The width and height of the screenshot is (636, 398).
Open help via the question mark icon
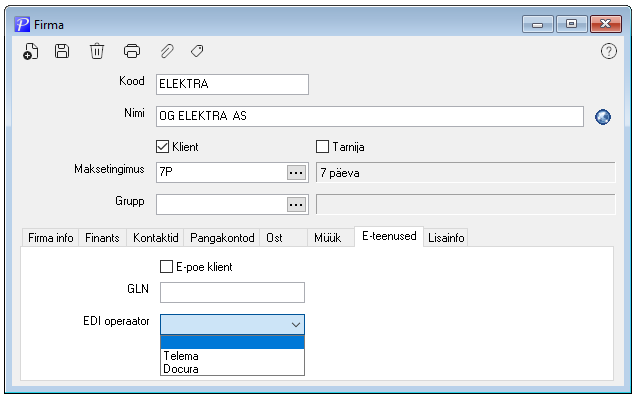pos(608,51)
